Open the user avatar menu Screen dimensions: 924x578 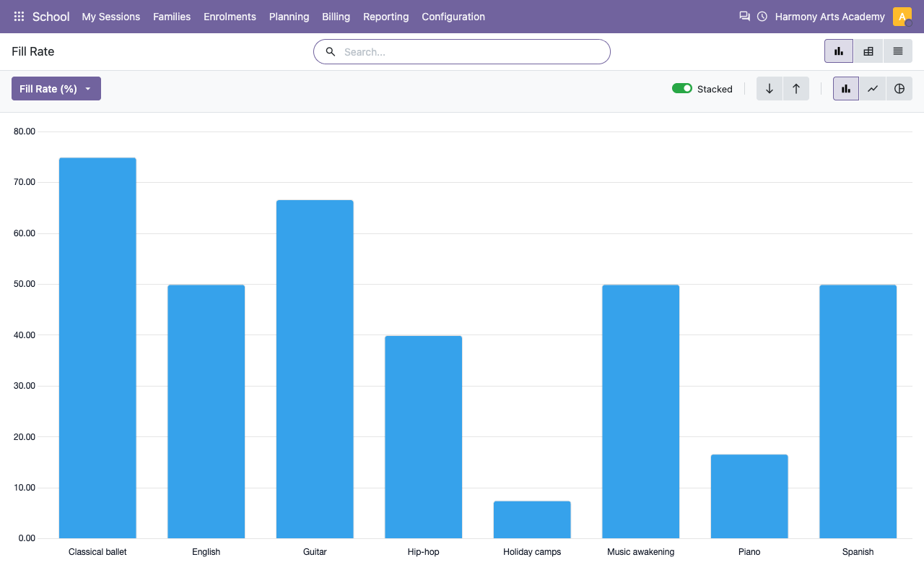coord(902,17)
